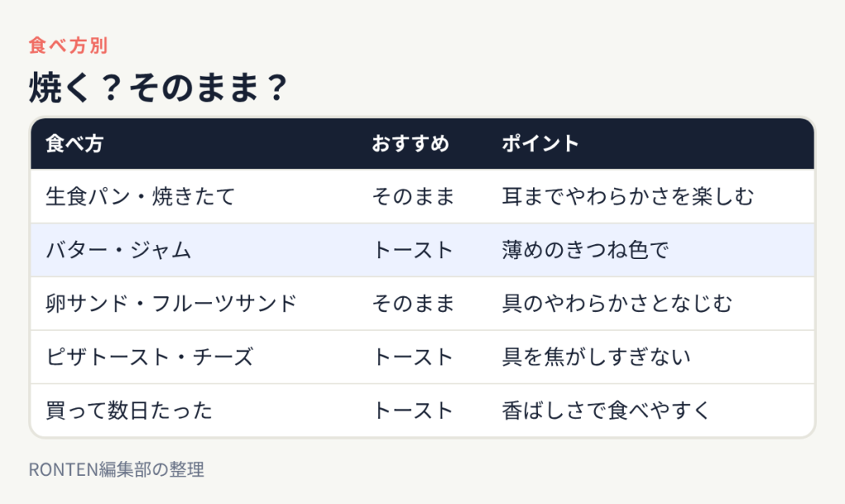Click トースト in the 買って数日たった row
The height and width of the screenshot is (504, 845).
[x=413, y=410]
